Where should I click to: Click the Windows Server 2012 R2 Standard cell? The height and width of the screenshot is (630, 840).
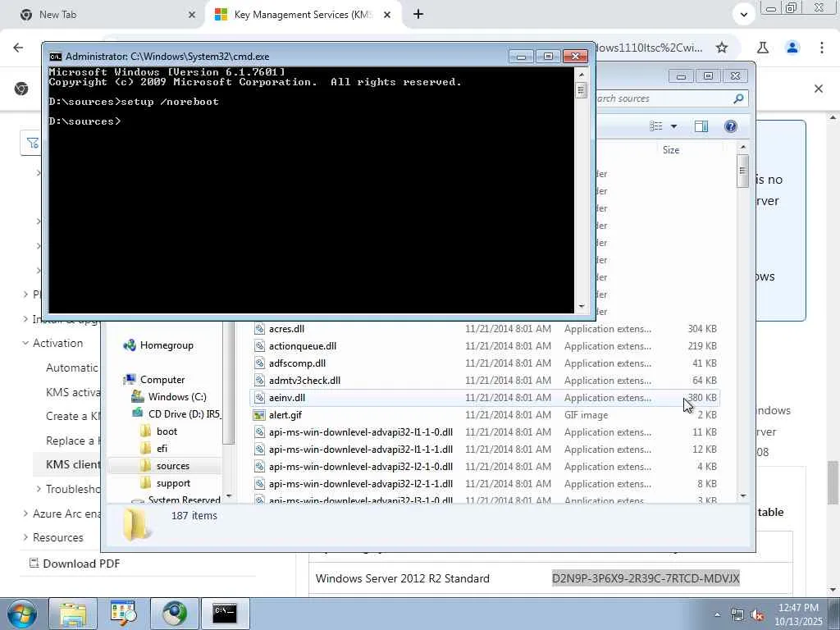tap(402, 578)
